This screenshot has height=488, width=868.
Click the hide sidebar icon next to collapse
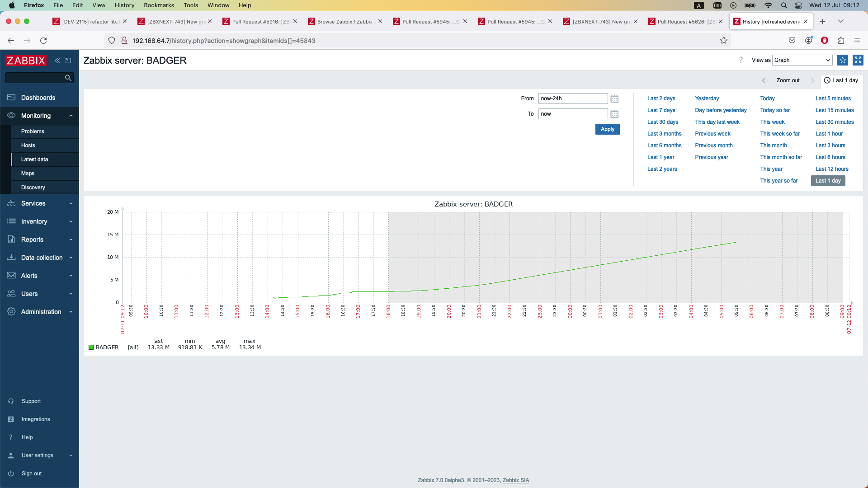pos(68,61)
